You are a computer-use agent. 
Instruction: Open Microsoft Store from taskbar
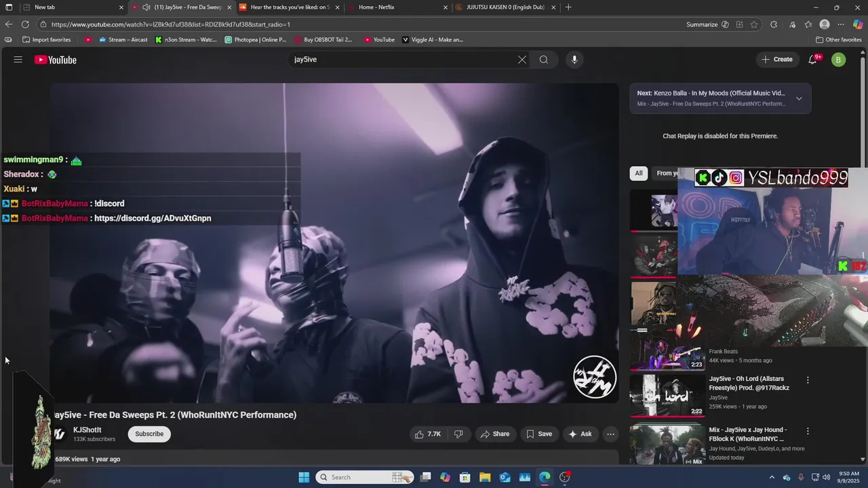click(x=465, y=477)
